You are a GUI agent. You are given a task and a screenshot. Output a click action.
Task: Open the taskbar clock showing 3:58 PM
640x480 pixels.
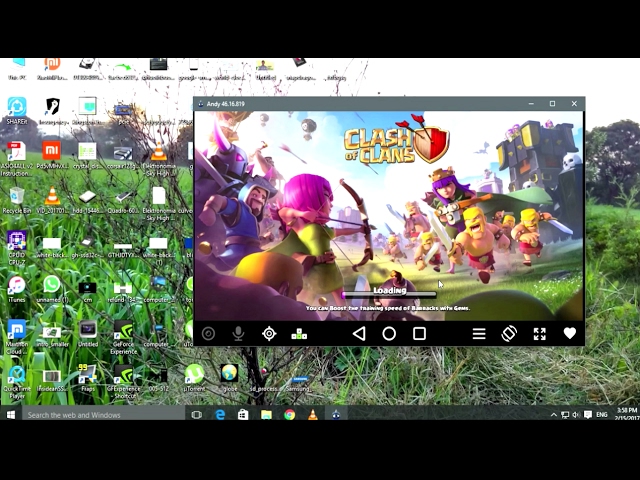pyautogui.click(x=626, y=414)
